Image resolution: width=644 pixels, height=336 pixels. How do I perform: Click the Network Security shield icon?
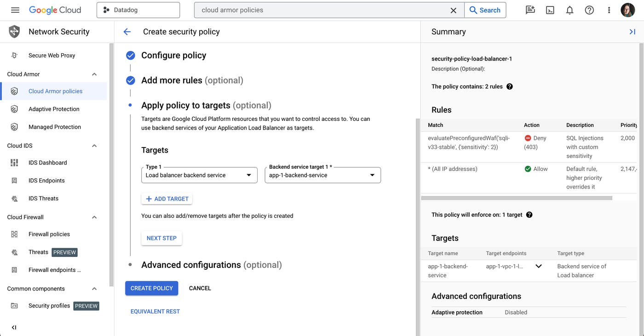pos(14,32)
